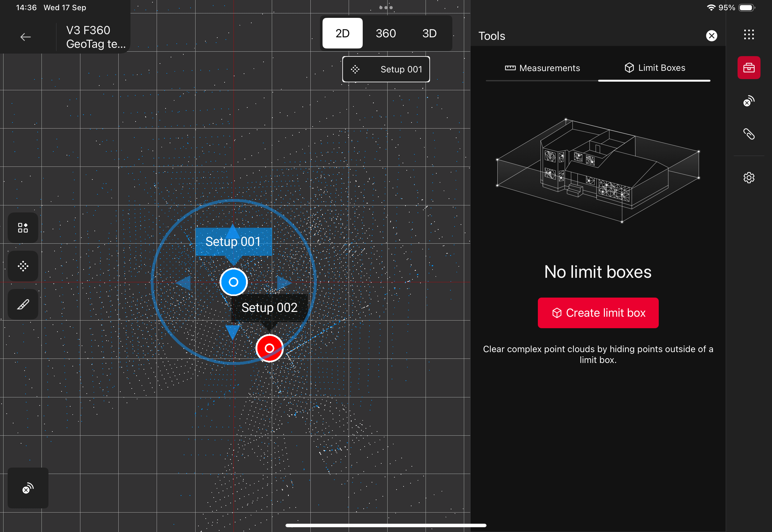Switch view mode to 360

(386, 33)
